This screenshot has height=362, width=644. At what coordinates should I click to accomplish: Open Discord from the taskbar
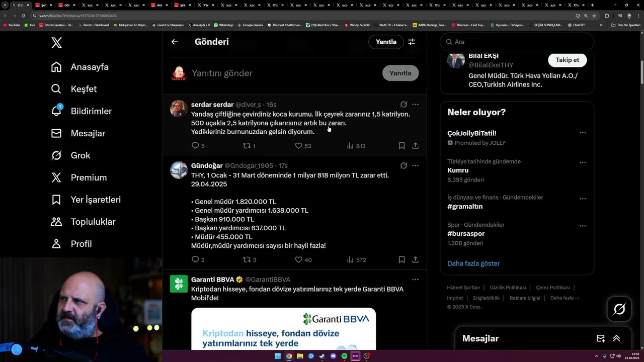coord(333,356)
